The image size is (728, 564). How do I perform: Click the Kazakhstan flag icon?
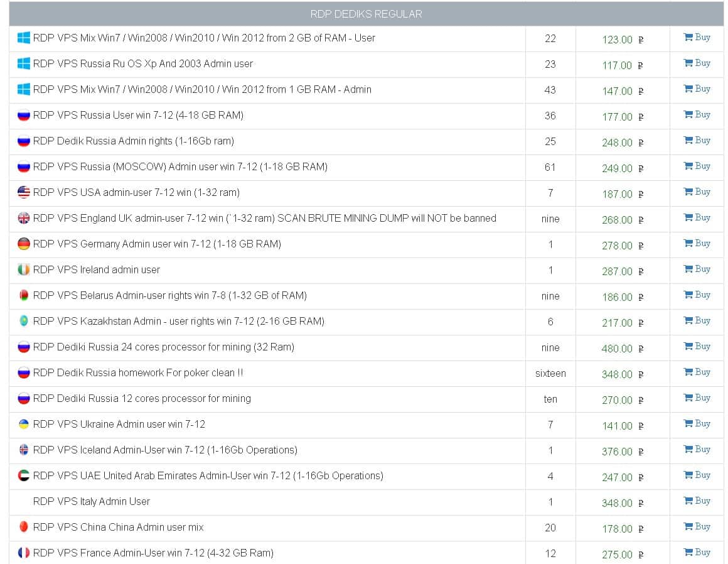tap(24, 321)
